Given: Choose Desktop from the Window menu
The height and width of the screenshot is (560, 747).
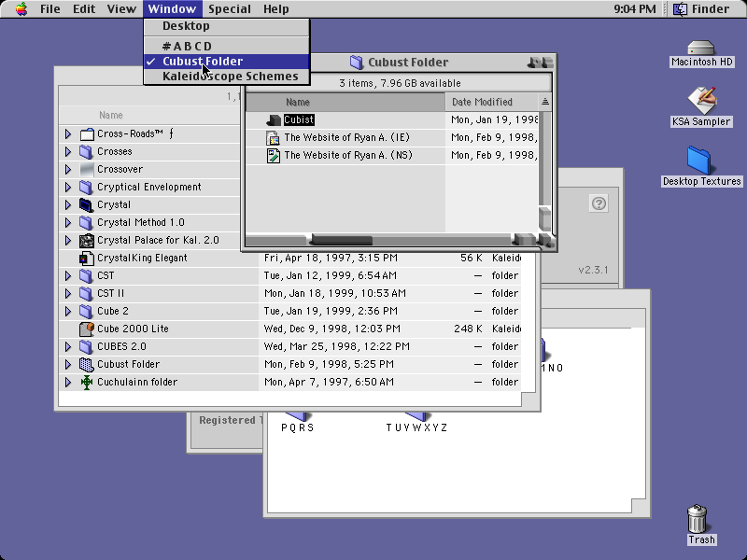Looking at the screenshot, I should click(227, 26).
